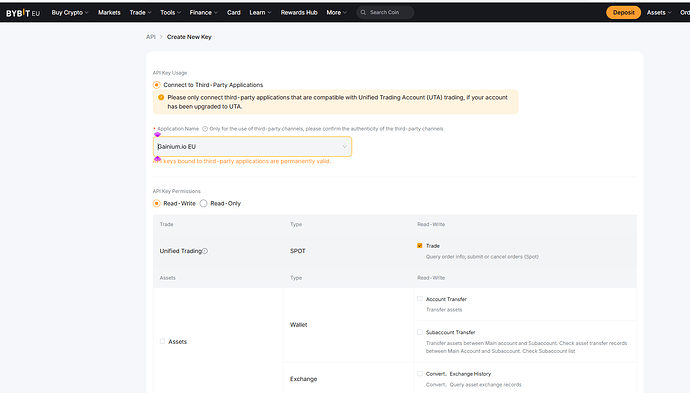The height and width of the screenshot is (393, 690).
Task: Select Connect to Third-Party Applications radio
Action: tap(157, 85)
